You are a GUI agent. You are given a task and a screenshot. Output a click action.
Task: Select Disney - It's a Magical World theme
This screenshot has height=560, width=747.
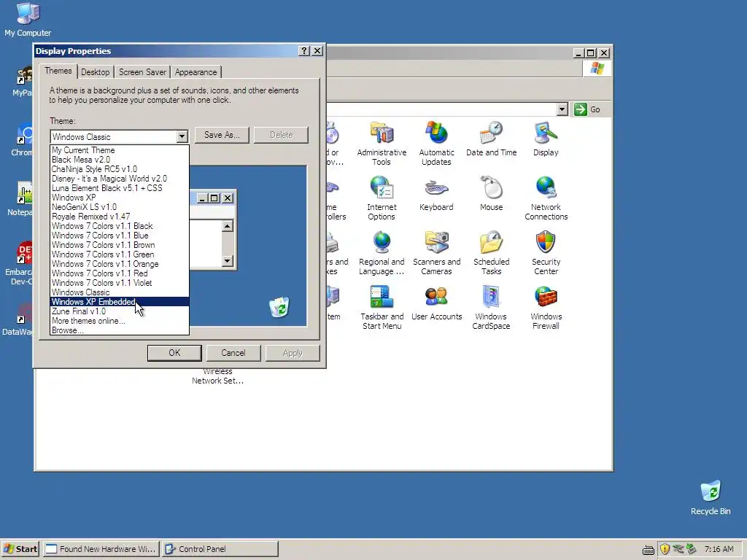tap(120, 179)
